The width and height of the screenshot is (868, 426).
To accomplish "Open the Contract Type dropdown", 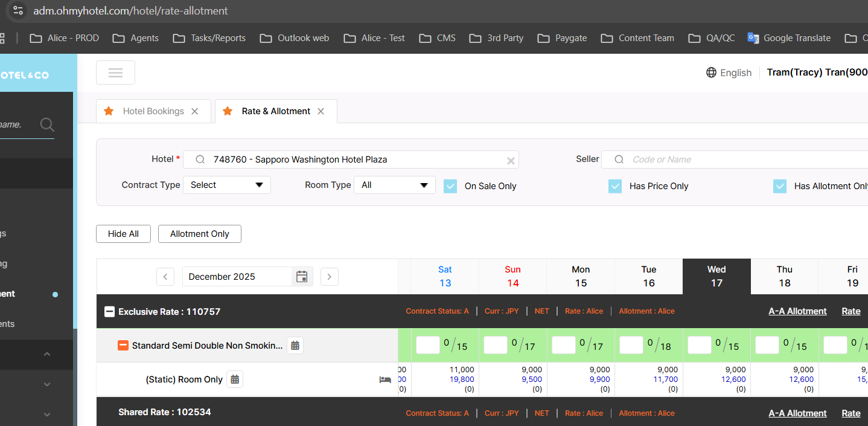I will tap(226, 185).
